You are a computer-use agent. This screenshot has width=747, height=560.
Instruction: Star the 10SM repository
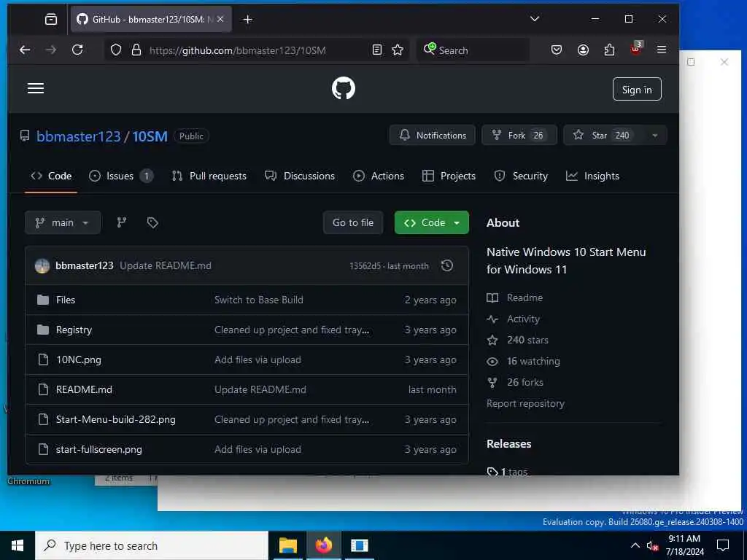605,135
